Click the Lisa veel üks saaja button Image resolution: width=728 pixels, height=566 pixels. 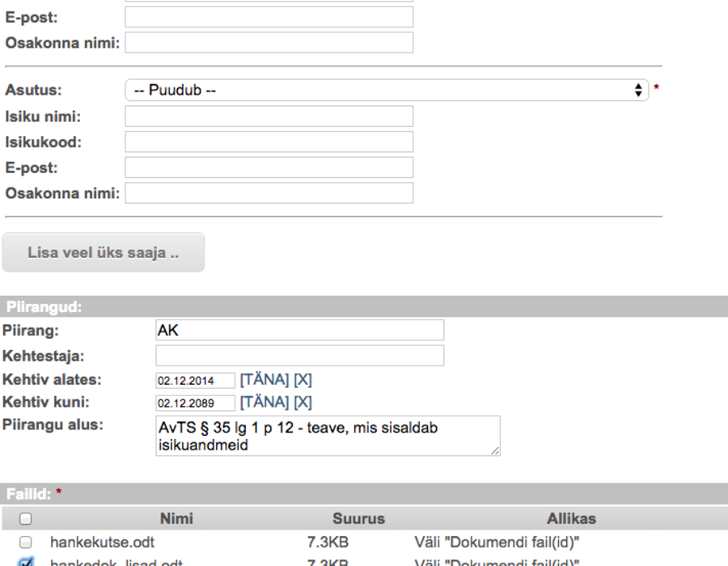pos(103,252)
